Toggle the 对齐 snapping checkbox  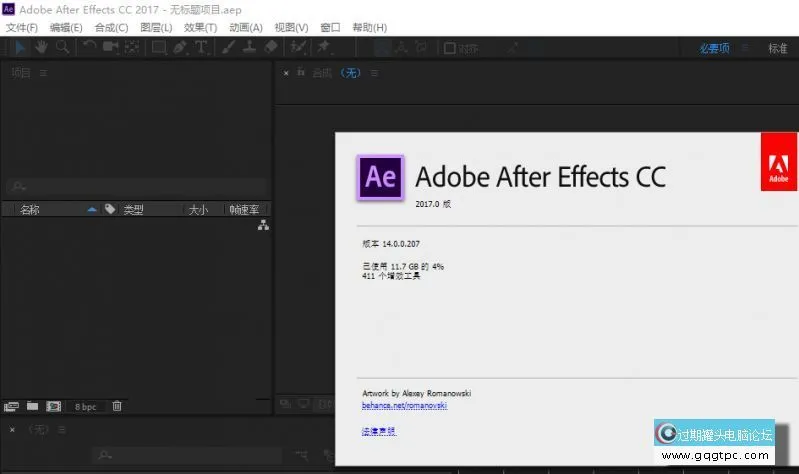pos(450,47)
